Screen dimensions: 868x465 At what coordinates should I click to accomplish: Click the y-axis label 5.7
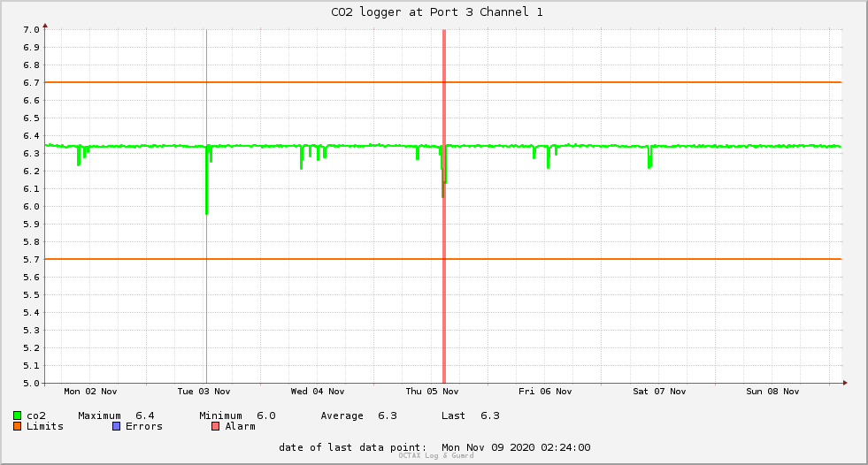31,260
